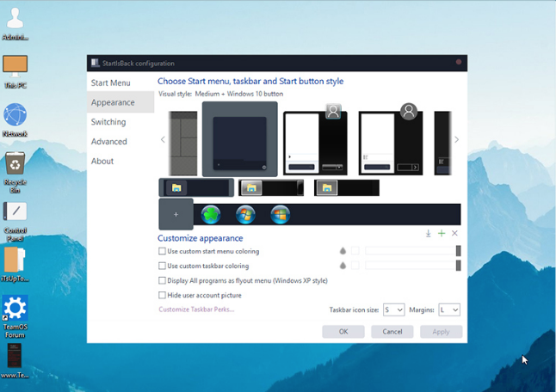The image size is (556, 392).
Task: Click taskbar color swatch box
Action: (355, 266)
